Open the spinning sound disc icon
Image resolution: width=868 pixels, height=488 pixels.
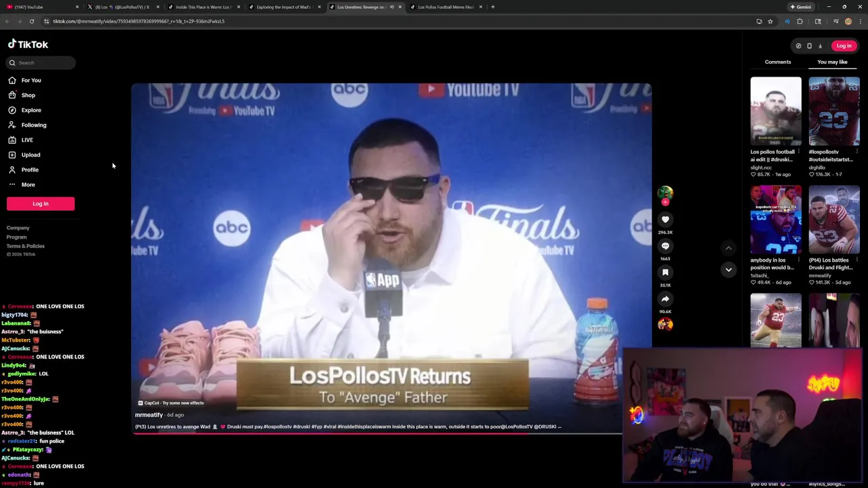tap(665, 324)
